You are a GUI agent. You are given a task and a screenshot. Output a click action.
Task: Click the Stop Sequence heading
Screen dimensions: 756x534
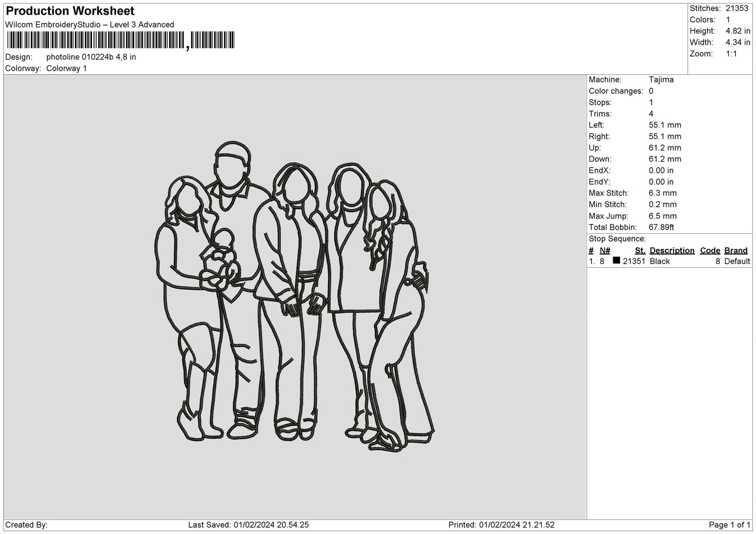pyautogui.click(x=617, y=239)
